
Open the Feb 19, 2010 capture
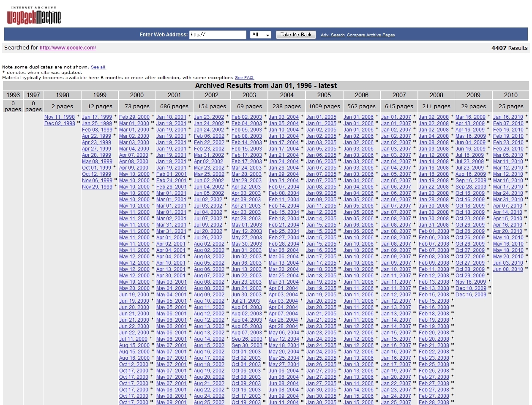[508, 136]
